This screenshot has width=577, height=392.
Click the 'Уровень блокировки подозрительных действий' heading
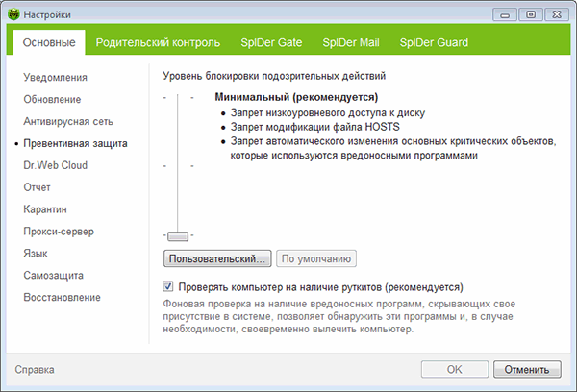274,76
